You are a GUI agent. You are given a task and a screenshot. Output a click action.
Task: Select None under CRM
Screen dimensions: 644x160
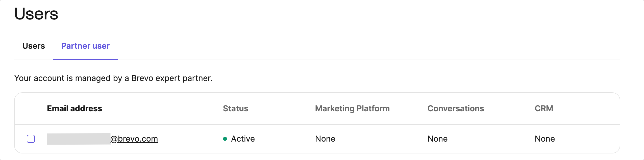click(545, 139)
